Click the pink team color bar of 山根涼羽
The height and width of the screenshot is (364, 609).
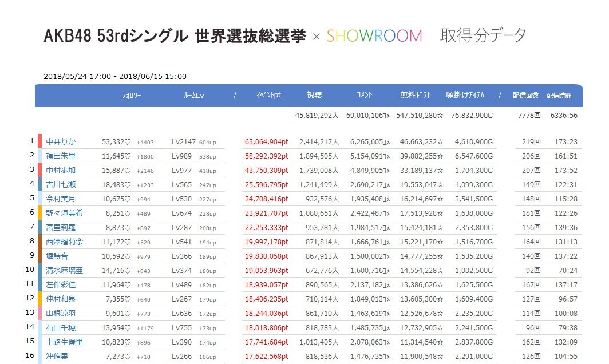click(x=39, y=313)
